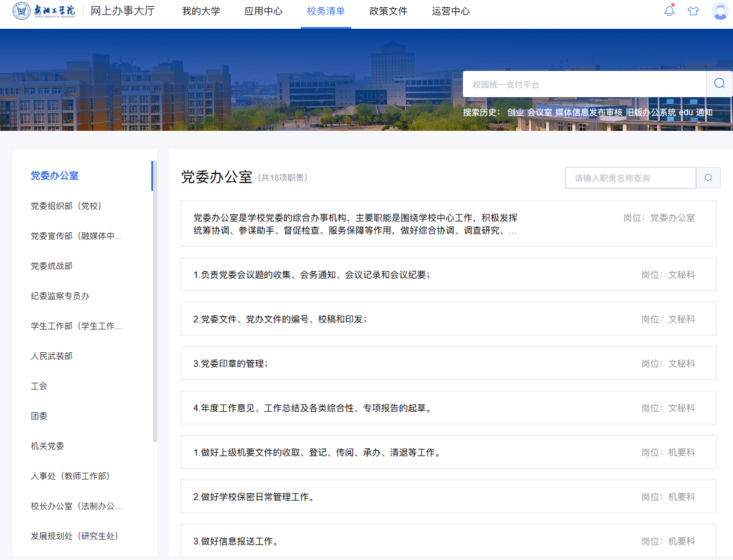Select the 政策文件 tab
This screenshot has width=733, height=560.
[x=388, y=11]
